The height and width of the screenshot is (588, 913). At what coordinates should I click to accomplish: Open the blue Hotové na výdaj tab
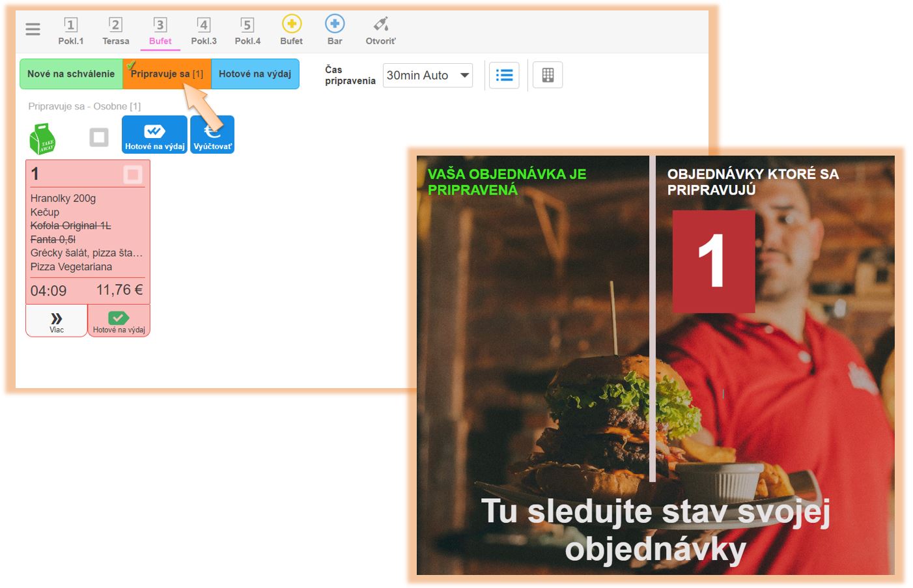pos(255,74)
